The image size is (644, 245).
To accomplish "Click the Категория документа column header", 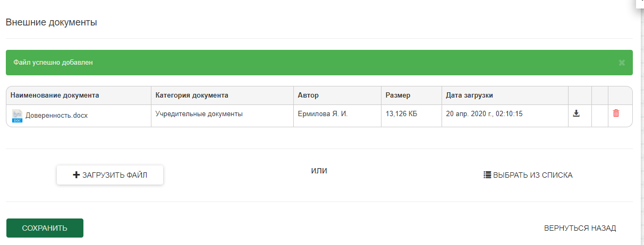I will (x=192, y=95).
